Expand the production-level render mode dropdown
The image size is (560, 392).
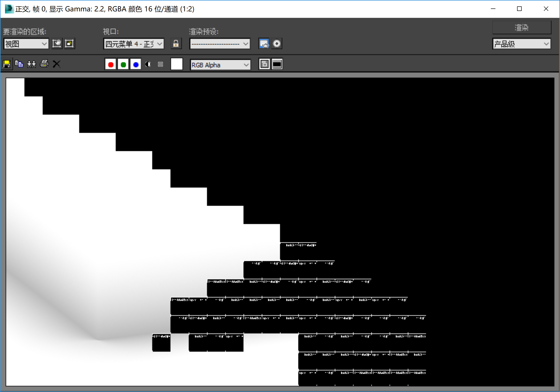(x=521, y=44)
